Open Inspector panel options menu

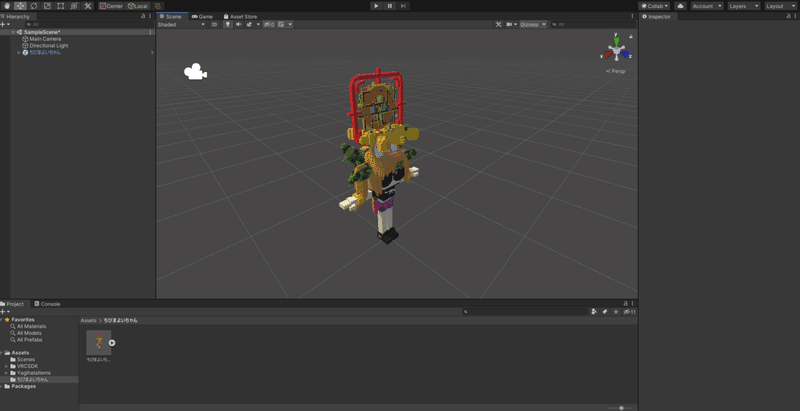[795, 16]
